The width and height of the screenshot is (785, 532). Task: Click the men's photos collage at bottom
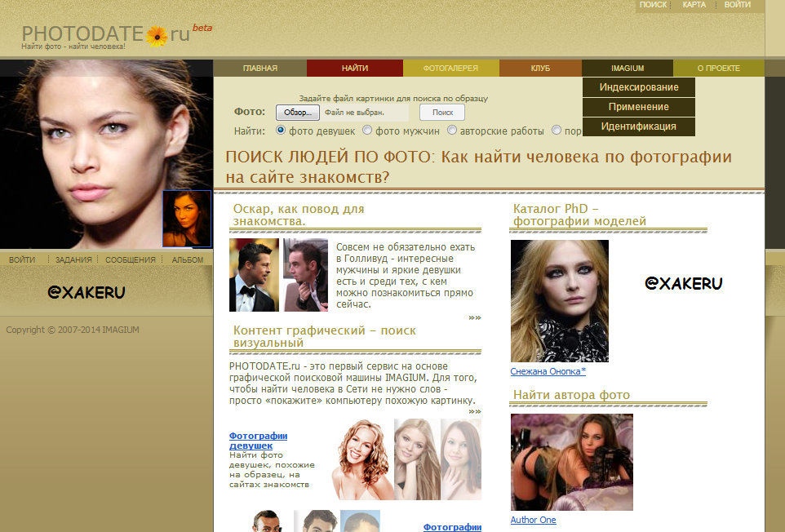(316, 521)
